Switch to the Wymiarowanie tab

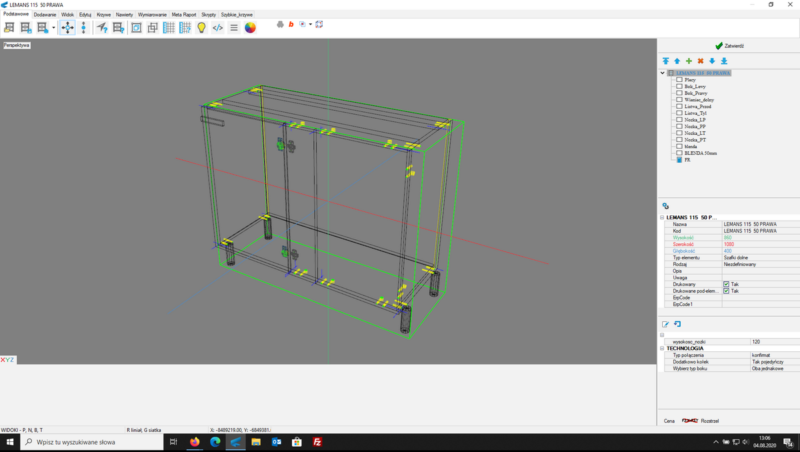point(153,15)
